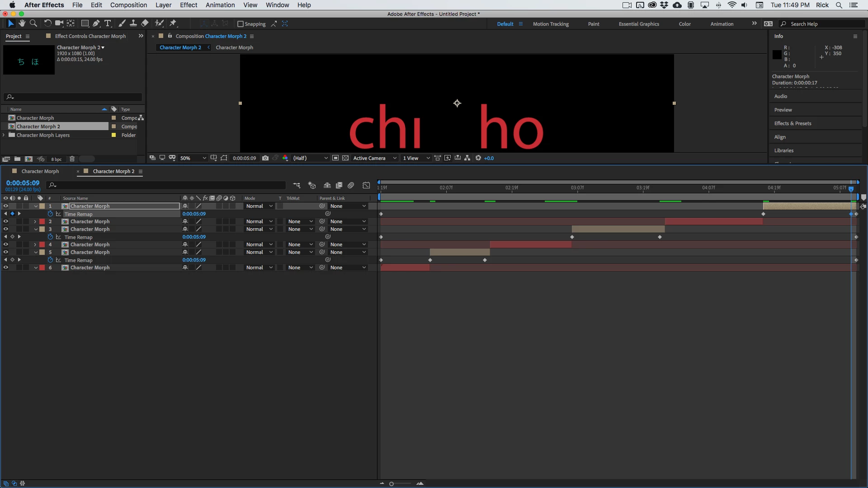Toggle Time Remap stopwatch on layer 1
Image resolution: width=868 pixels, height=488 pixels.
coord(50,214)
